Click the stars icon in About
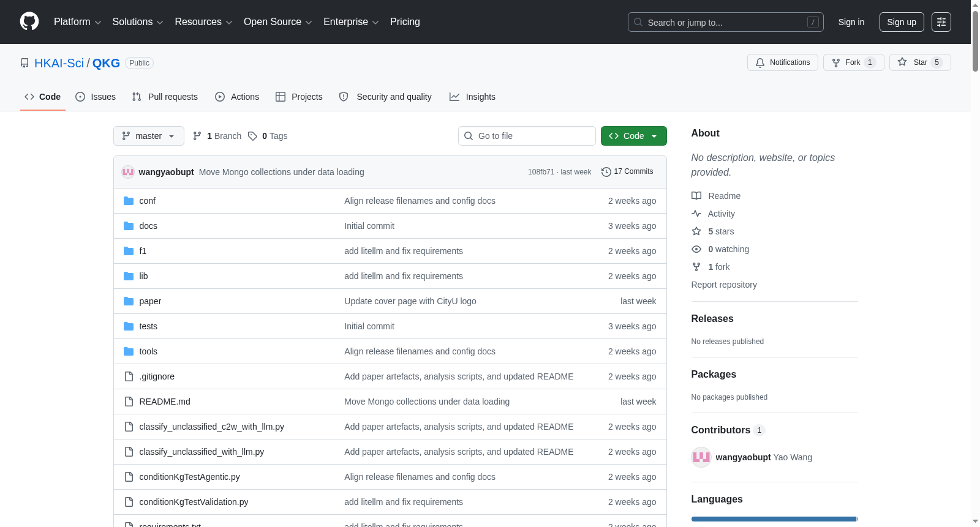This screenshot has width=980, height=527. click(696, 231)
